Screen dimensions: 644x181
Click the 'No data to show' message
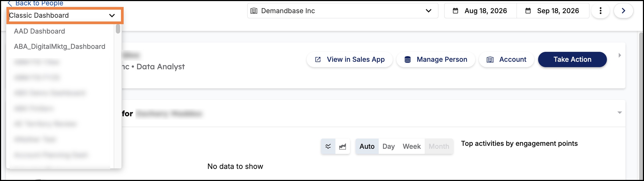point(235,166)
